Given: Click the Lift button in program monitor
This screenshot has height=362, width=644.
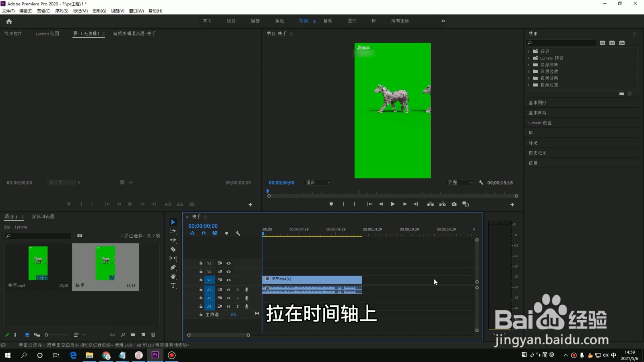Looking at the screenshot, I should point(430,204).
